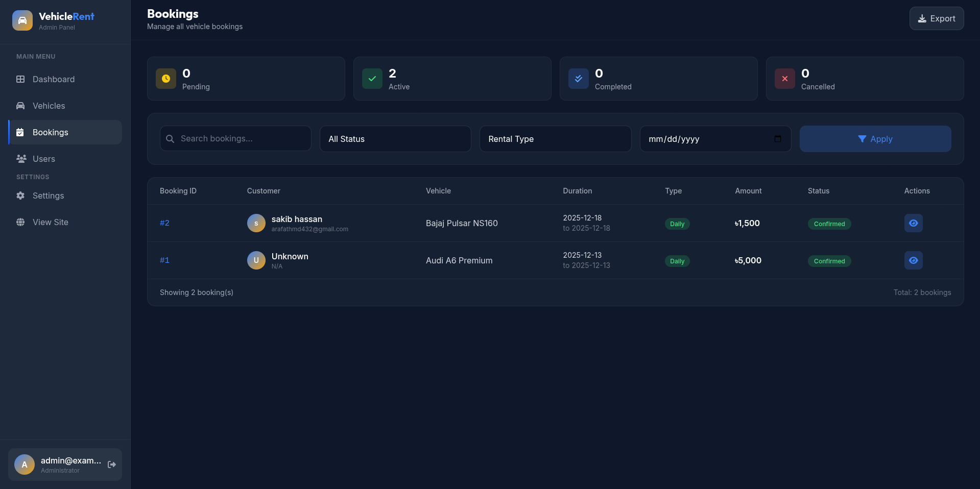Click the Users icon in the sidebar

click(20, 159)
